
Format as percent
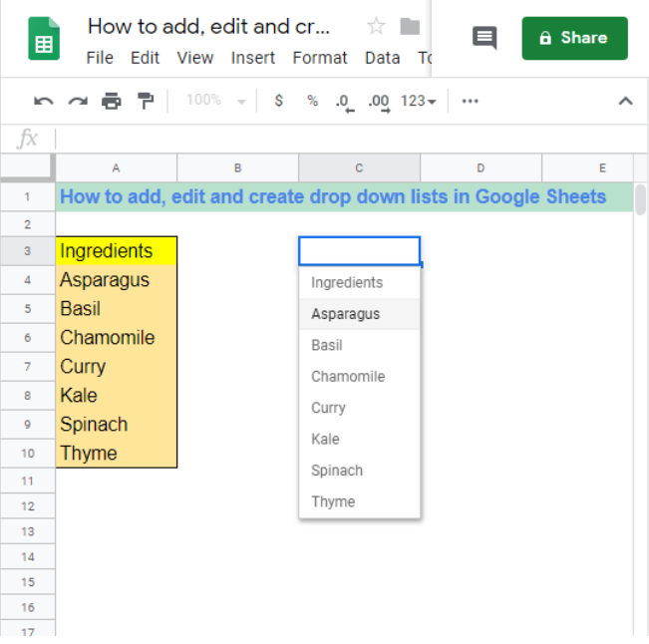(x=312, y=100)
